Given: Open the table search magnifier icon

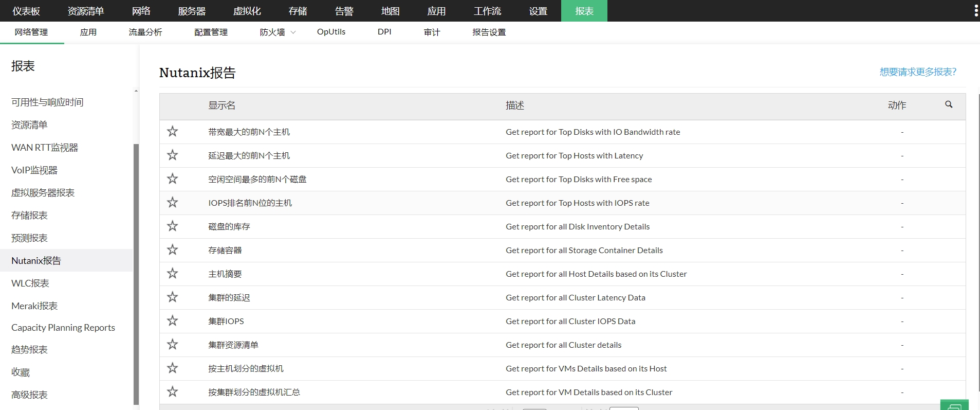Looking at the screenshot, I should (x=949, y=104).
